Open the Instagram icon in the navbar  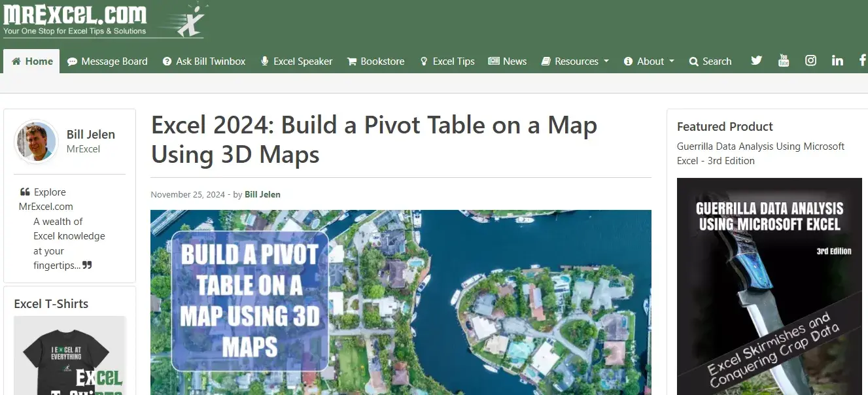point(810,61)
